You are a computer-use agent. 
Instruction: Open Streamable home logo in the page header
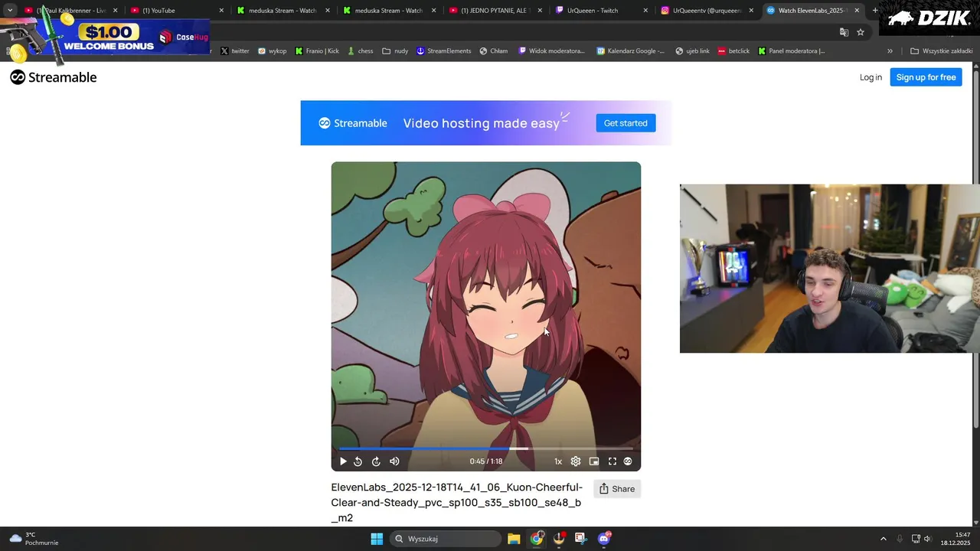54,77
